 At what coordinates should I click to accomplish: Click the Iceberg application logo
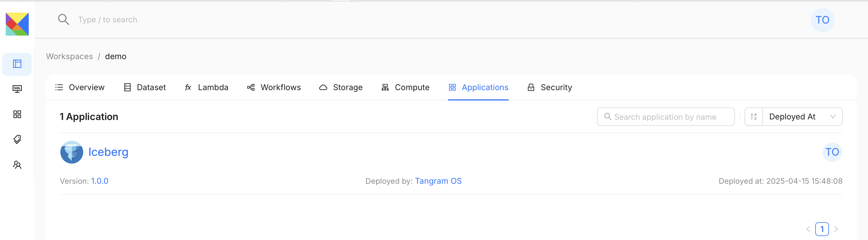point(72,152)
